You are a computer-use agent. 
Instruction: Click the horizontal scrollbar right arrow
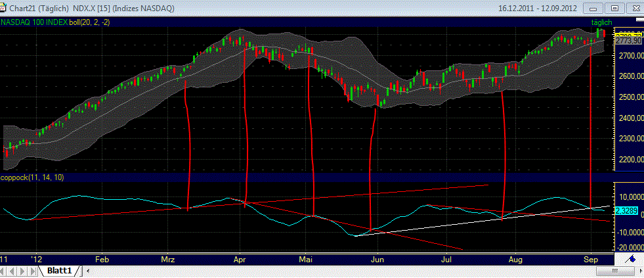pos(640,271)
